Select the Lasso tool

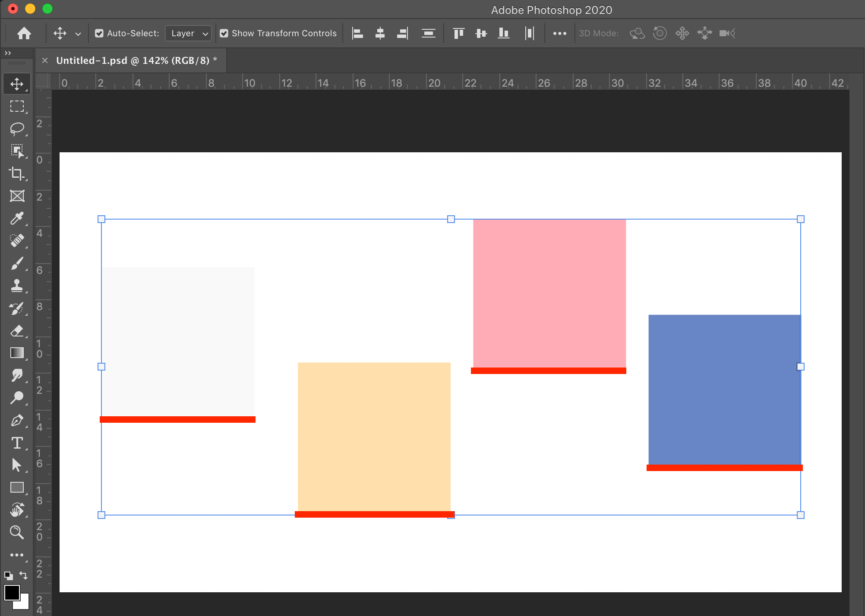[x=17, y=129]
